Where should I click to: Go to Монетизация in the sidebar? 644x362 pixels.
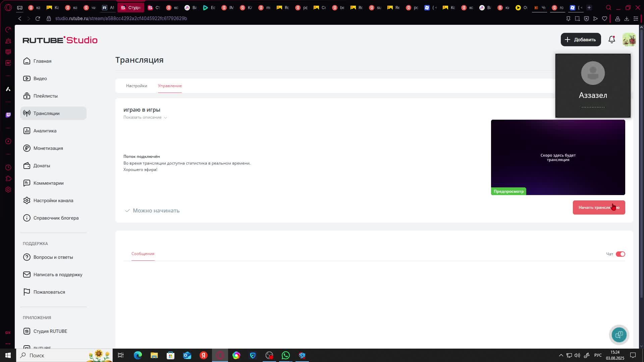(x=48, y=148)
